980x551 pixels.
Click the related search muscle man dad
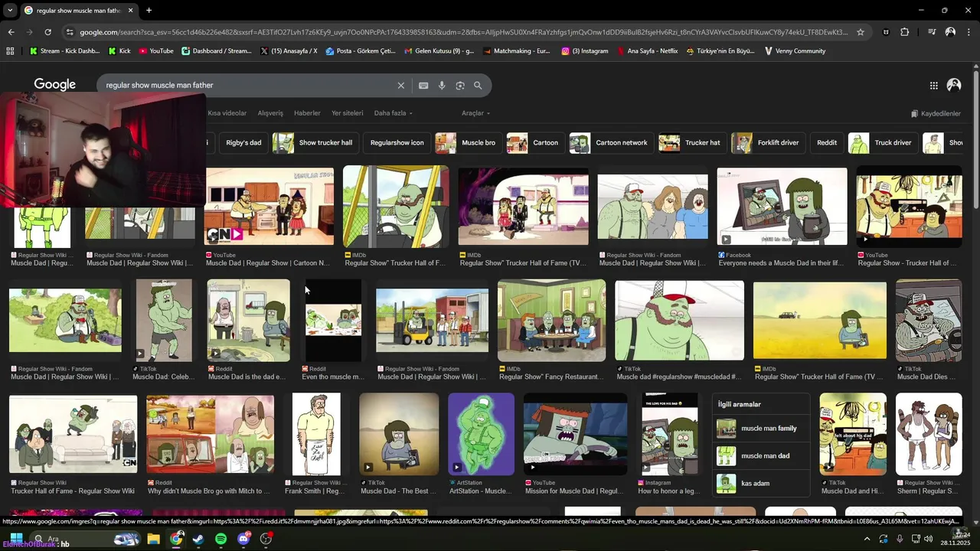[761, 456]
